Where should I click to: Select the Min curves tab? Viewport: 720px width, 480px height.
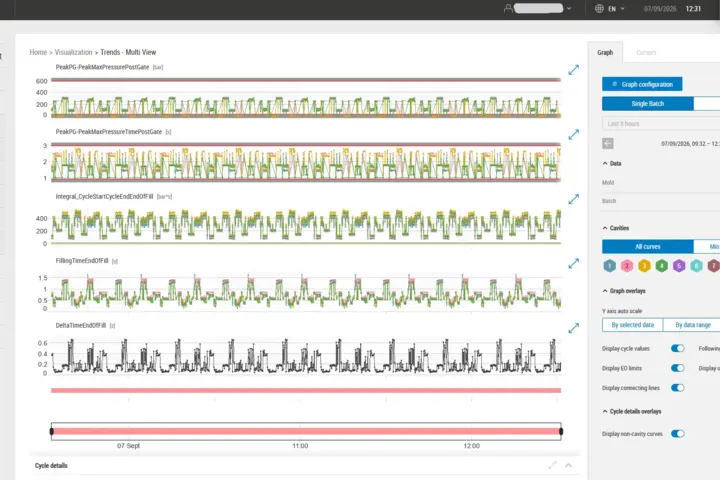point(709,247)
